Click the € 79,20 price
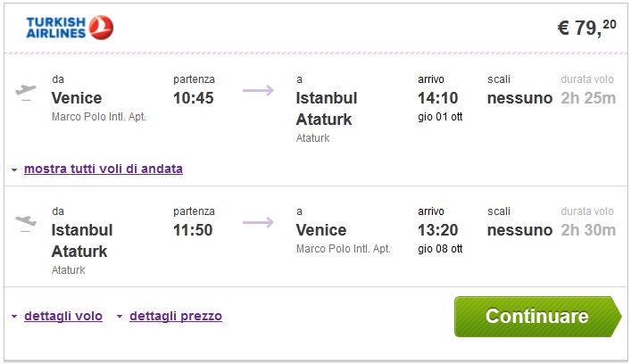The height and width of the screenshot is (364, 631). [585, 28]
